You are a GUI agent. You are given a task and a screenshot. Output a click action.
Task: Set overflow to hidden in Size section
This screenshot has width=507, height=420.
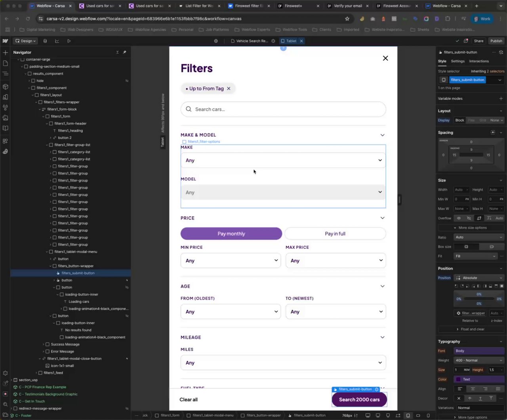(x=469, y=218)
